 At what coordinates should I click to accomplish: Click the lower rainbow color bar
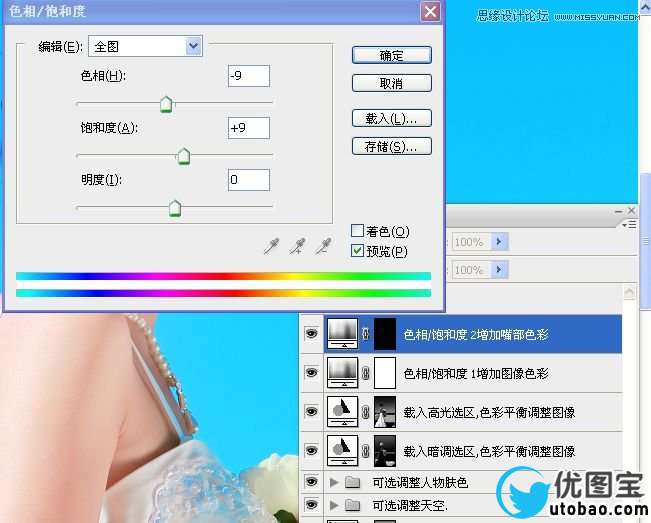pos(223,293)
